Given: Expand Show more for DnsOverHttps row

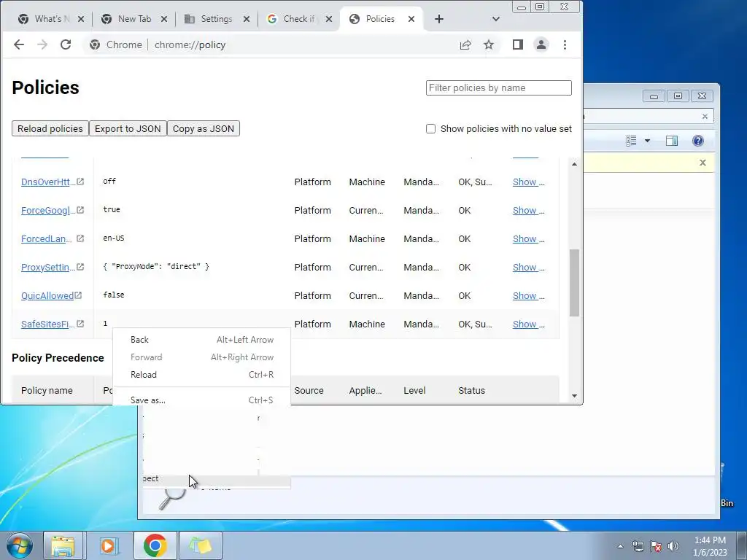Looking at the screenshot, I should pyautogui.click(x=528, y=182).
